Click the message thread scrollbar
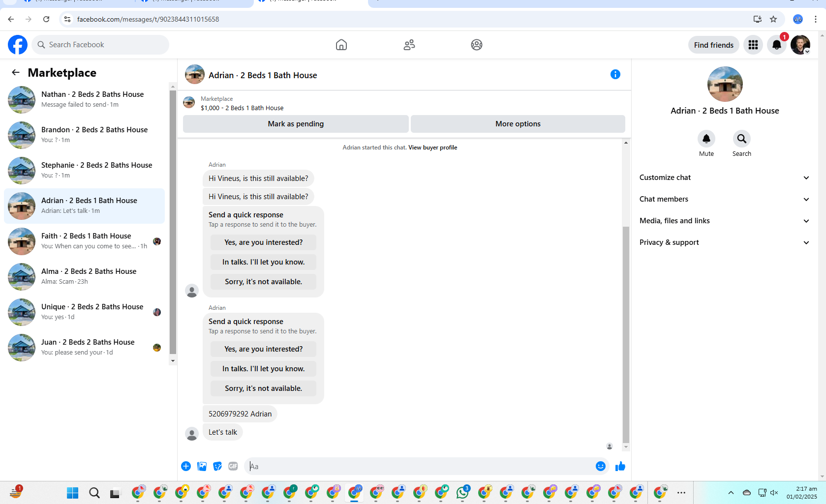The image size is (826, 504). point(626,334)
